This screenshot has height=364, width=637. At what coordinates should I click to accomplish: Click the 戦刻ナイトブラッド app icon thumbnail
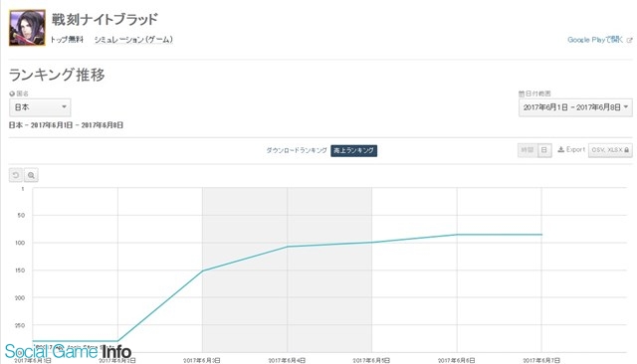pos(27,28)
